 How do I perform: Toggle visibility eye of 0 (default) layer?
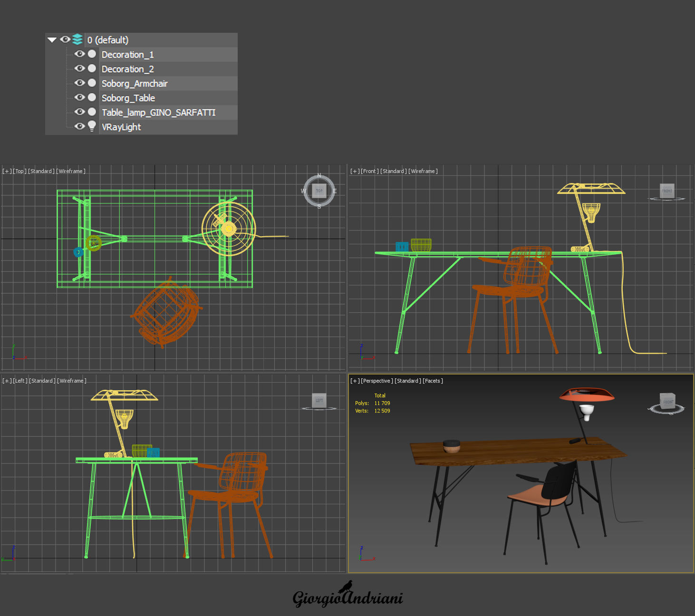click(x=65, y=39)
